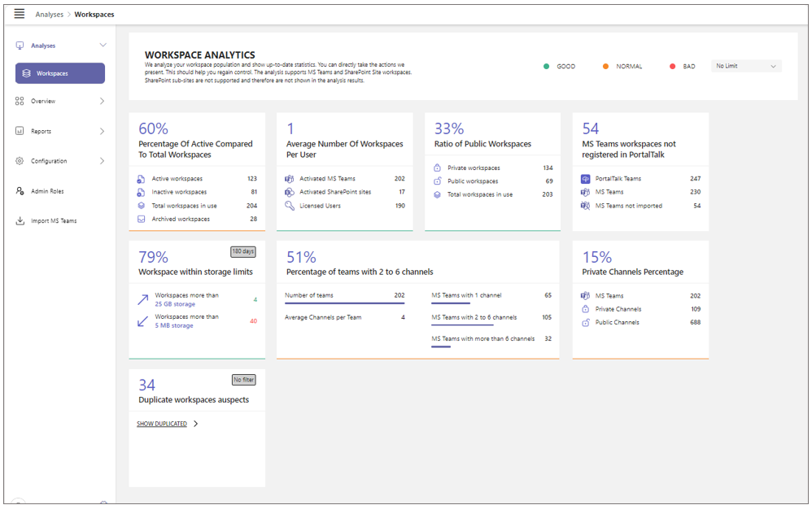812x505 pixels.
Task: Click the Admin Roles person icon
Action: [20, 191]
